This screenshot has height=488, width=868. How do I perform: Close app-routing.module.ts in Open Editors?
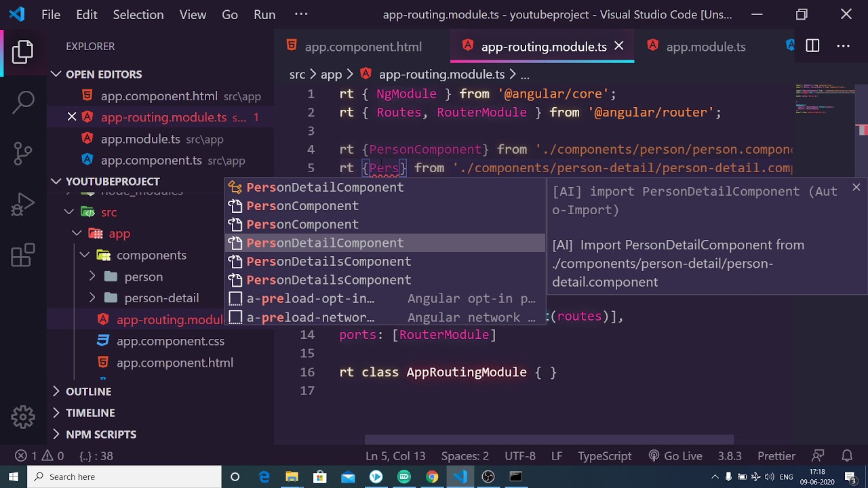coord(72,117)
